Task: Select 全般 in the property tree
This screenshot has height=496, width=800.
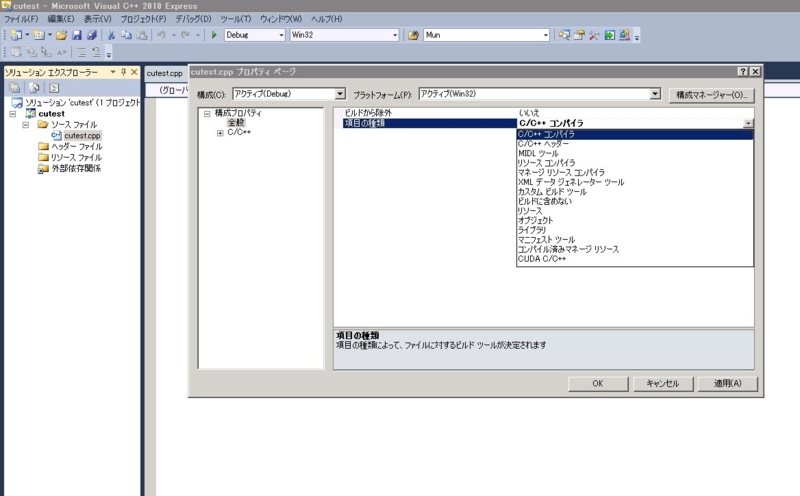Action: click(x=236, y=123)
